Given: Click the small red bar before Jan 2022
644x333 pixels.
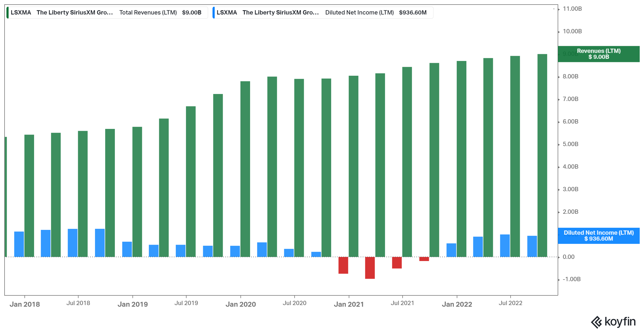Looking at the screenshot, I should pos(424,259).
